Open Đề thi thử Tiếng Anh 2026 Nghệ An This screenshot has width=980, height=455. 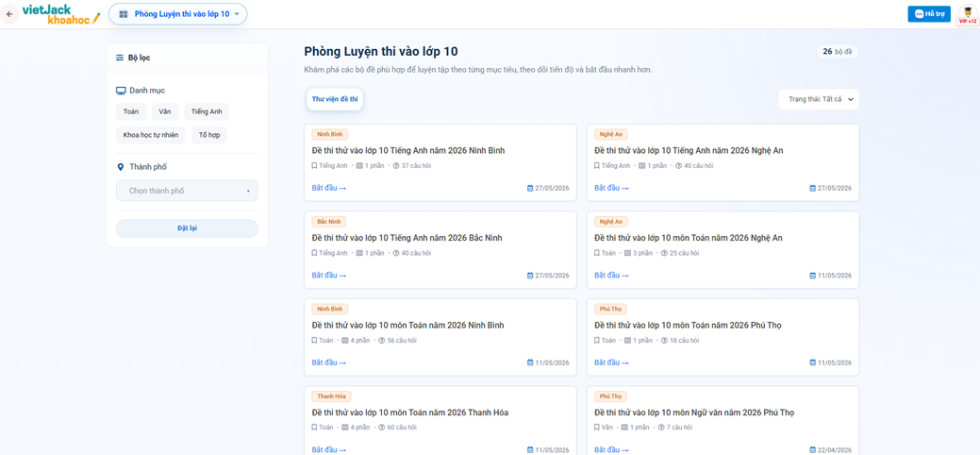689,151
